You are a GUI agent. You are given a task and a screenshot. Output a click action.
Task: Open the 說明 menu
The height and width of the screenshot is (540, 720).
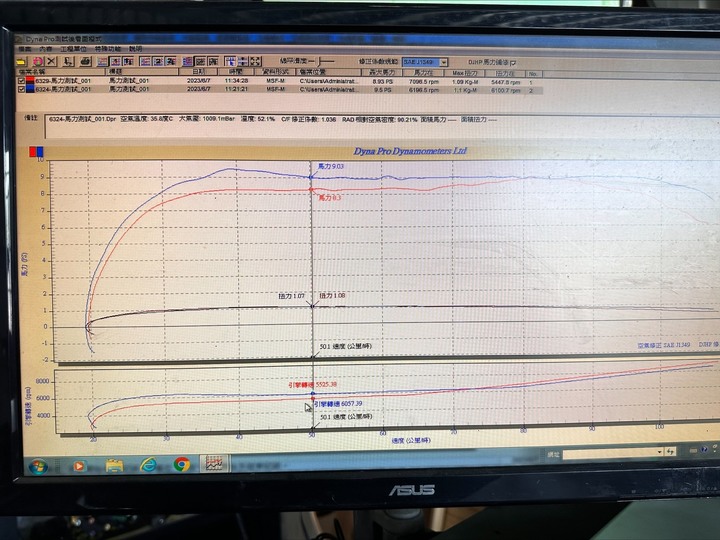(135, 49)
